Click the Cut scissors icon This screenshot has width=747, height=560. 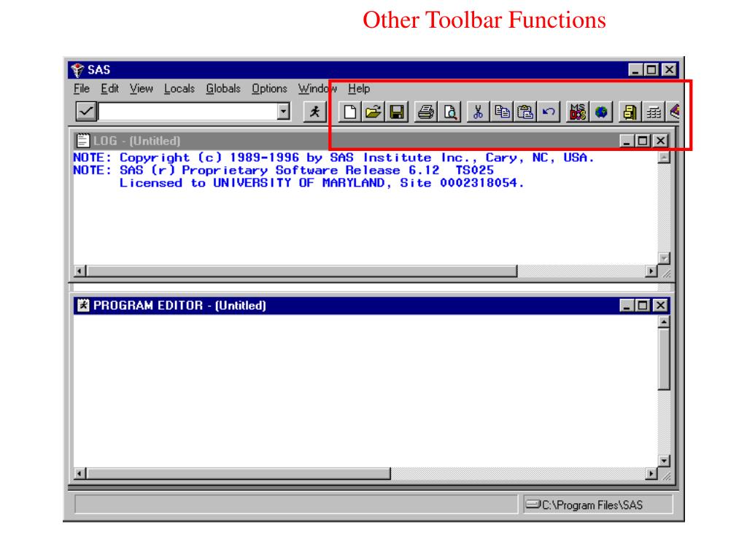479,112
